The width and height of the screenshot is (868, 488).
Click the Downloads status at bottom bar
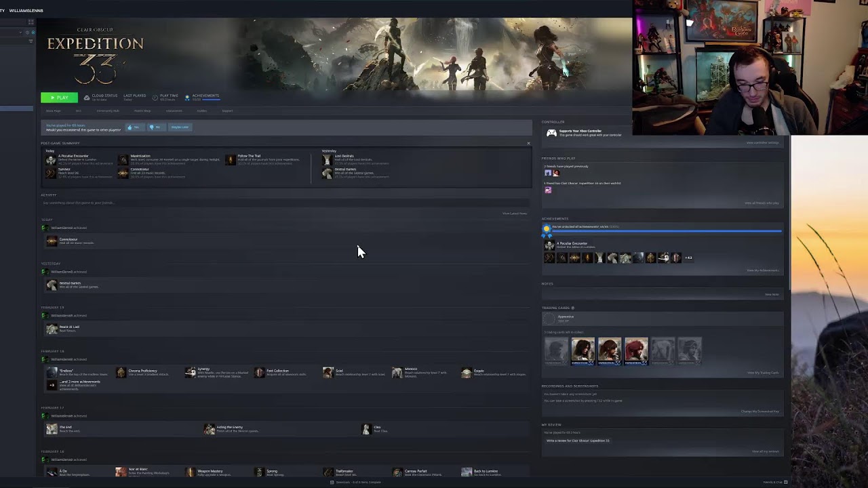click(355, 483)
